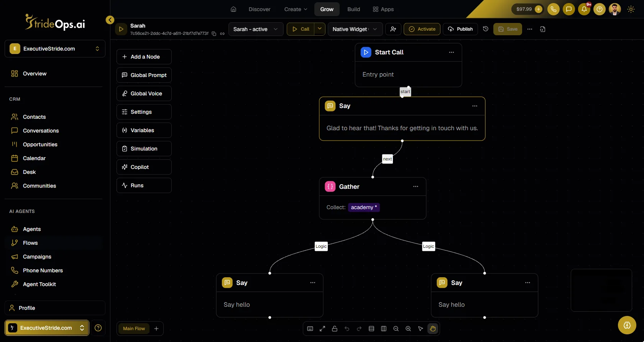This screenshot has height=342, width=644.
Task: Open version history clock icon
Action: pyautogui.click(x=486, y=29)
